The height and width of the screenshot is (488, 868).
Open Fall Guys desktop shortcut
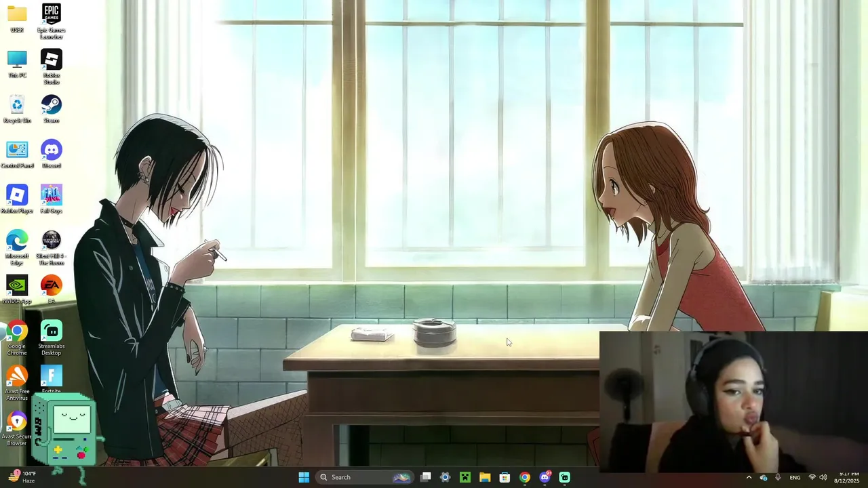tap(52, 199)
